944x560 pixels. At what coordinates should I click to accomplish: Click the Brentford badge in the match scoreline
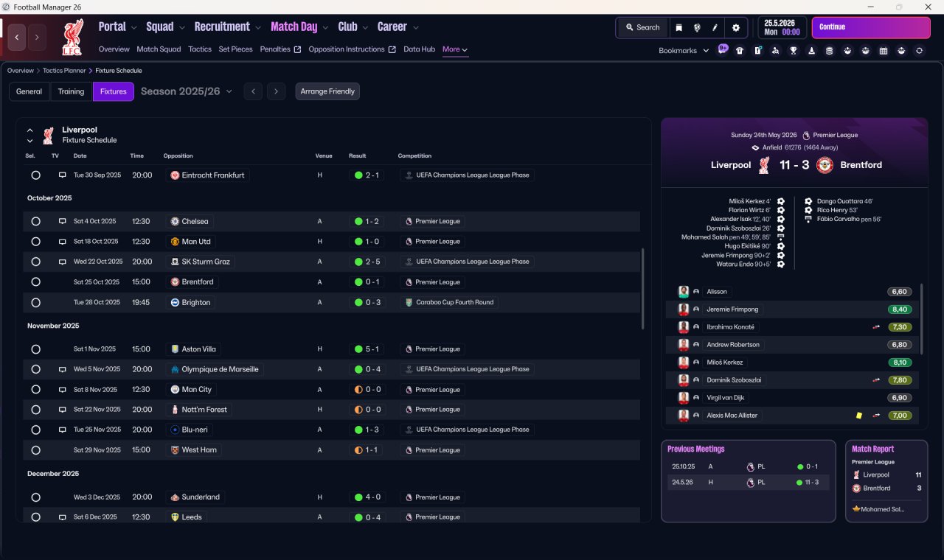point(825,165)
